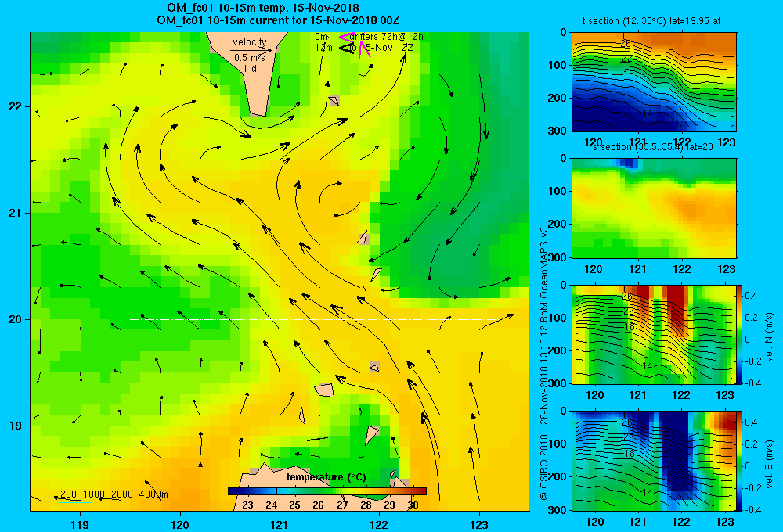Click longitude label 121 below main map
The image size is (783, 532).
280,524
